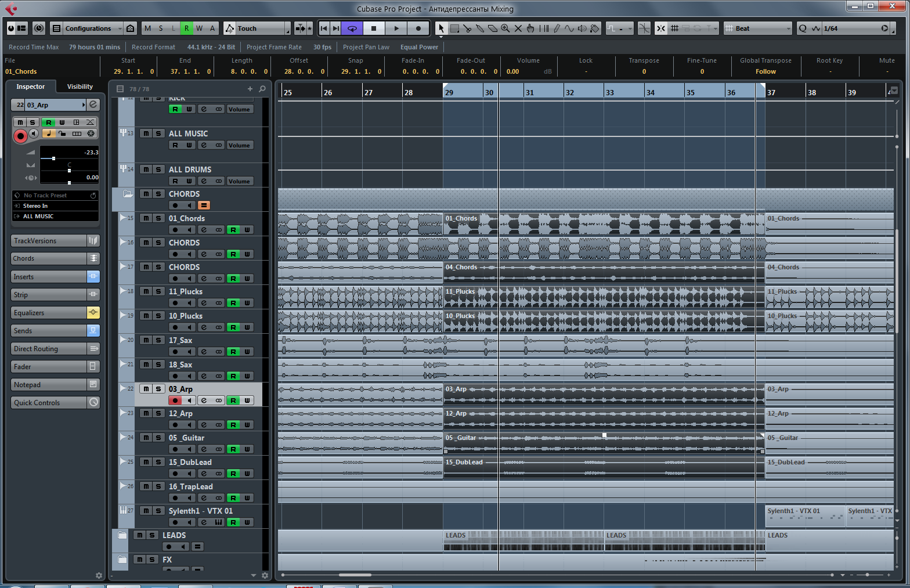Click Inspector Record Enable red button
Image resolution: width=910 pixels, height=588 pixels.
point(20,136)
